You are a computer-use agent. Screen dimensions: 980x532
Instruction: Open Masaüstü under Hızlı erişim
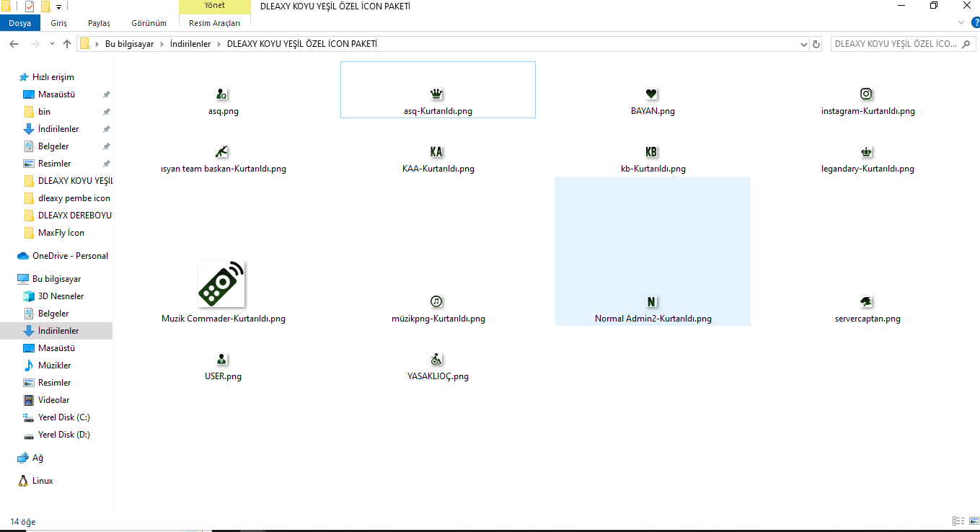[57, 94]
